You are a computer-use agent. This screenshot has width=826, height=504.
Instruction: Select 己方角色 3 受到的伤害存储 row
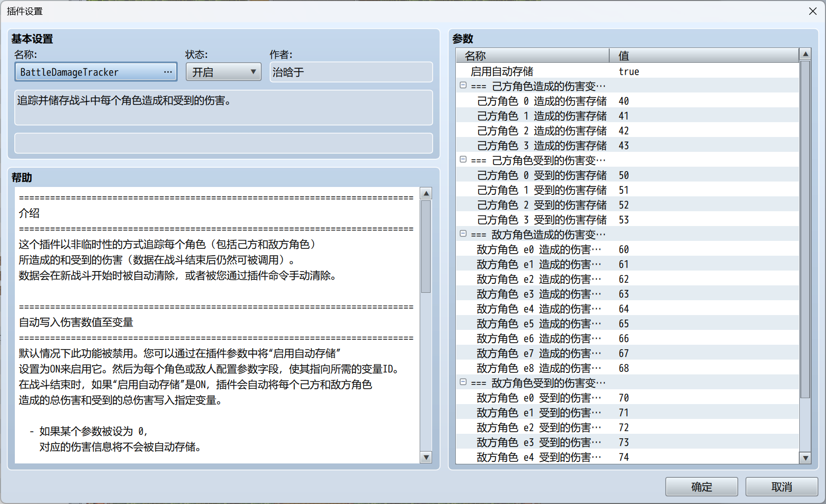click(x=628, y=220)
